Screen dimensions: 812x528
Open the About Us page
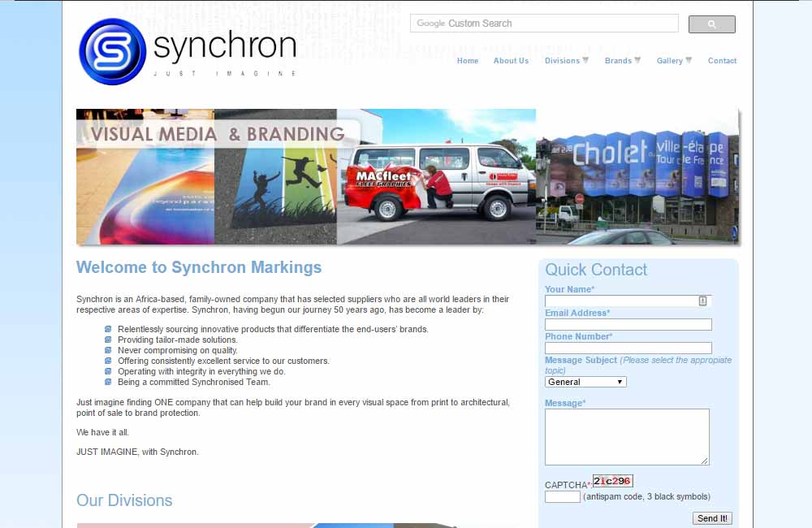pyautogui.click(x=511, y=61)
